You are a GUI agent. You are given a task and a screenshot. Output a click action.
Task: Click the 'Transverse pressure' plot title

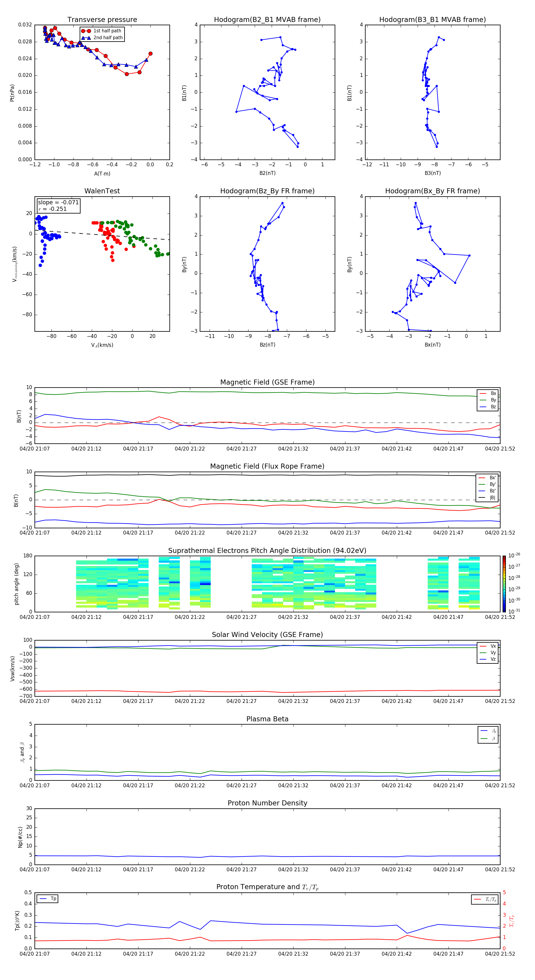(x=102, y=20)
